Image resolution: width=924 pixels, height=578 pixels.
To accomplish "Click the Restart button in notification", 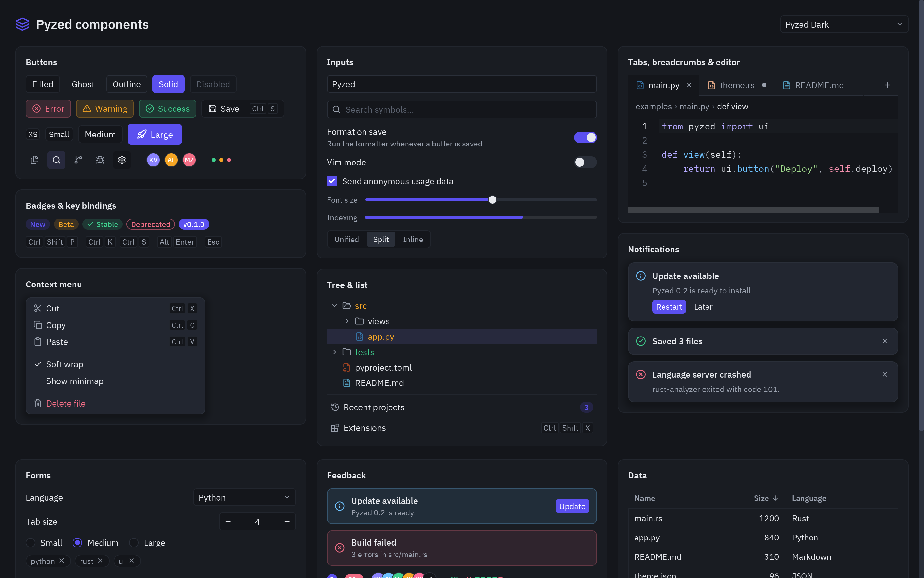I will pyautogui.click(x=669, y=307).
